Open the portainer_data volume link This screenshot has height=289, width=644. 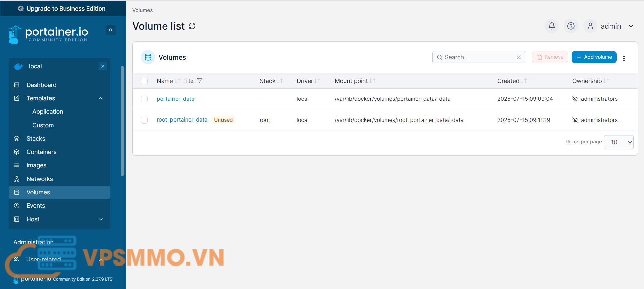(x=176, y=99)
